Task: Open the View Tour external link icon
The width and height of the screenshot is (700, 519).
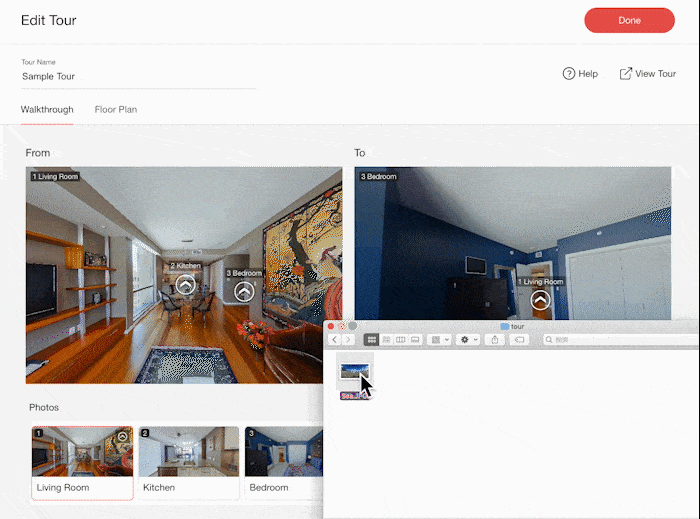Action: click(x=625, y=74)
